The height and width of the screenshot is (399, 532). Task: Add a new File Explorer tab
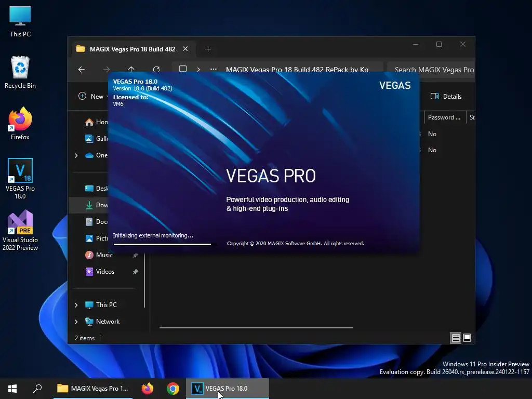[x=208, y=49]
